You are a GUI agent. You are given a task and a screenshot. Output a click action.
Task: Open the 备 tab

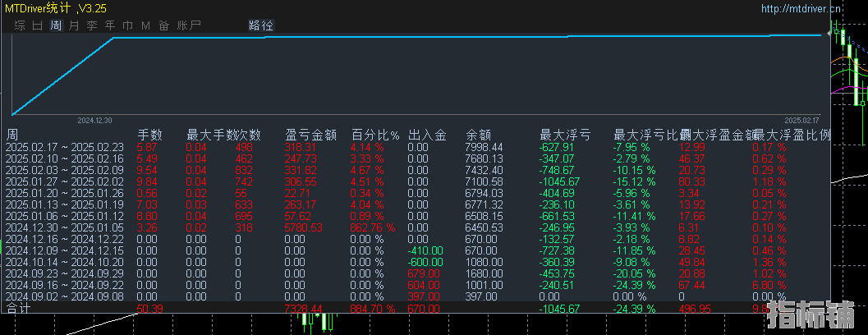164,25
